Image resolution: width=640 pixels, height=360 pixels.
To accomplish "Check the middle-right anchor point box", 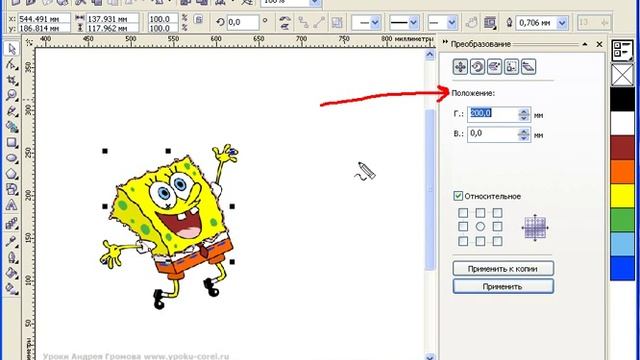I will pyautogui.click(x=497, y=227).
